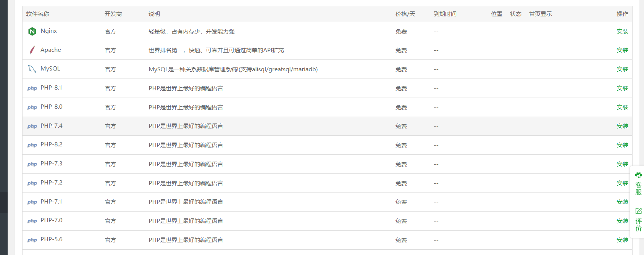The image size is (644, 255).
Task: Select the PHP-8.0 name text
Action: point(52,107)
